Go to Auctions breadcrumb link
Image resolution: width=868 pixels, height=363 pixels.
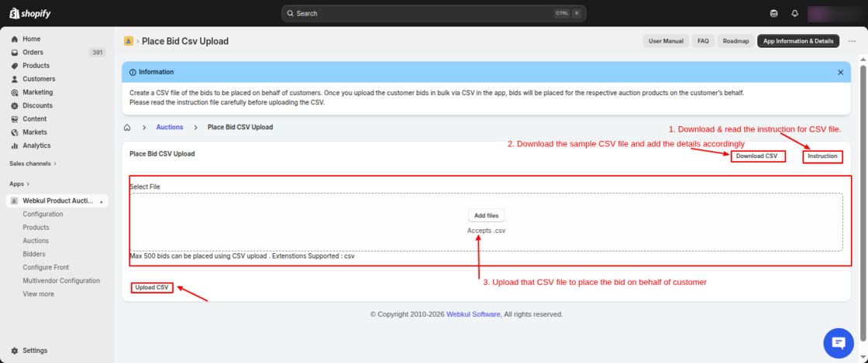click(x=170, y=127)
